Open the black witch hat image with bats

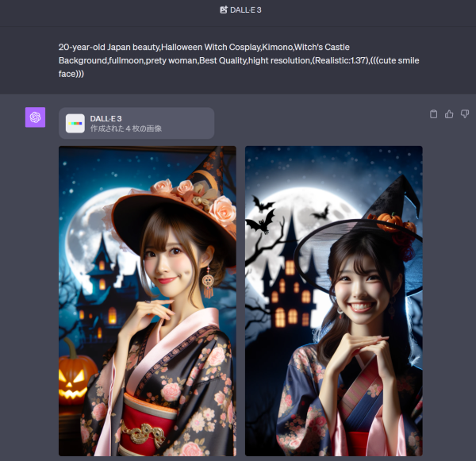click(334, 301)
